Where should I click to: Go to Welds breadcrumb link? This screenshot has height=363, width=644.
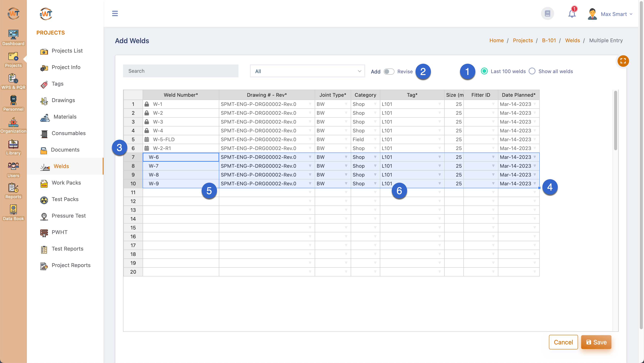point(572,40)
